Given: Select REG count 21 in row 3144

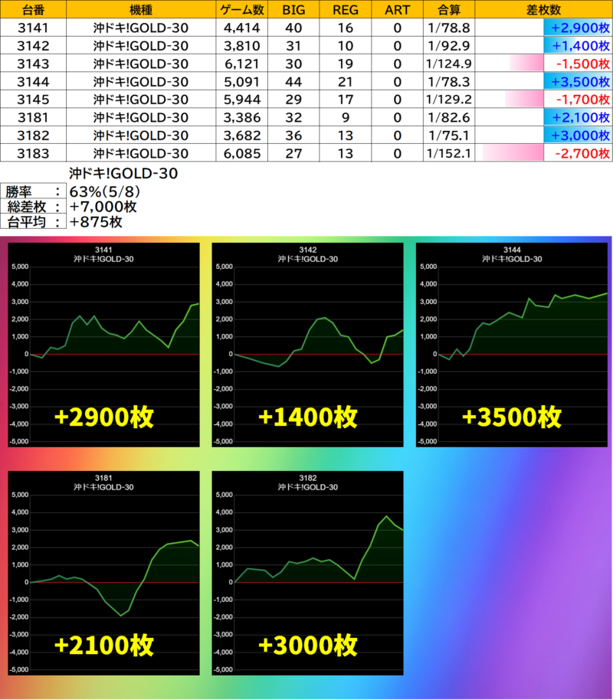Looking at the screenshot, I should click(346, 81).
